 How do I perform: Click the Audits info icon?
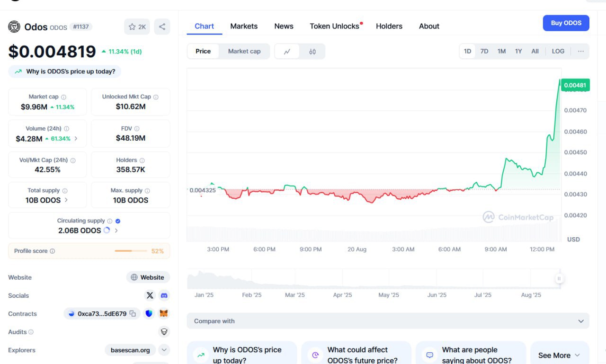31,332
